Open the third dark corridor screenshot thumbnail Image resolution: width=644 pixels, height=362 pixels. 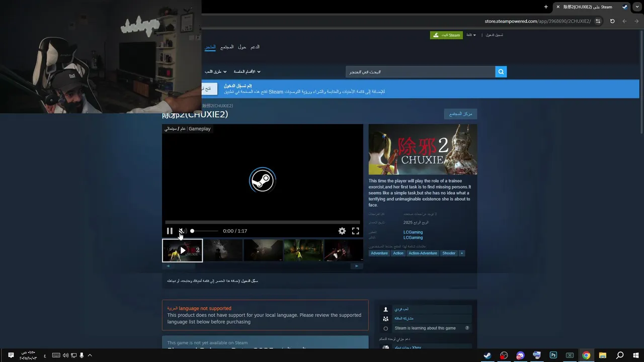pos(263,250)
